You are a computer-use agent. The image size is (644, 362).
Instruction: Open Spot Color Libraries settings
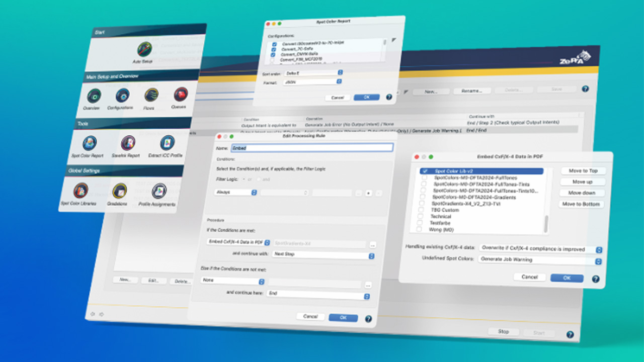click(80, 191)
